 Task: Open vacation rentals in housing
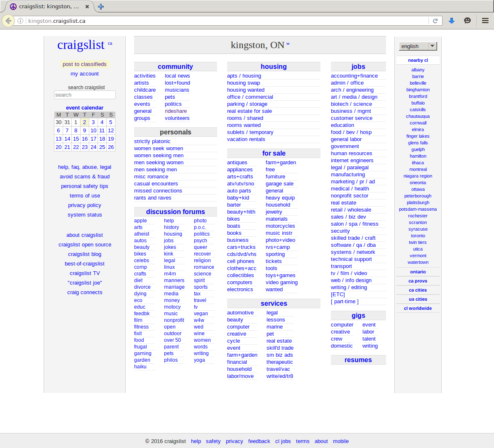[x=246, y=139]
